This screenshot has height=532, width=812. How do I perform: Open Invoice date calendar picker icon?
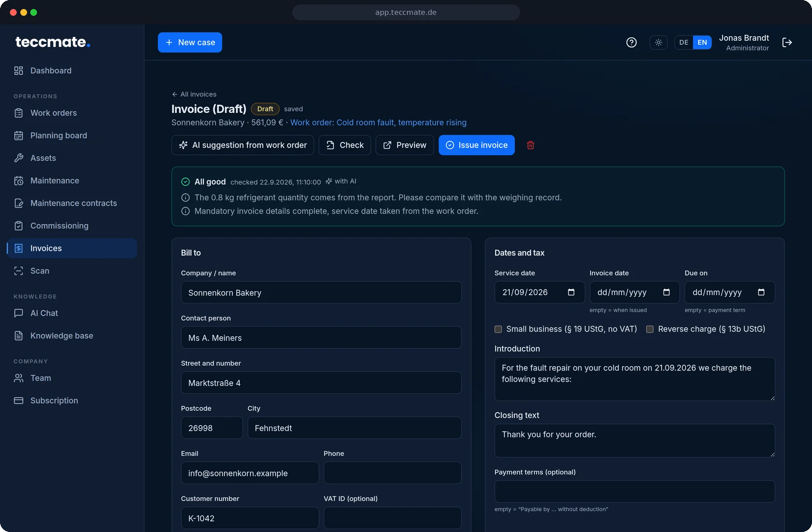tap(666, 292)
